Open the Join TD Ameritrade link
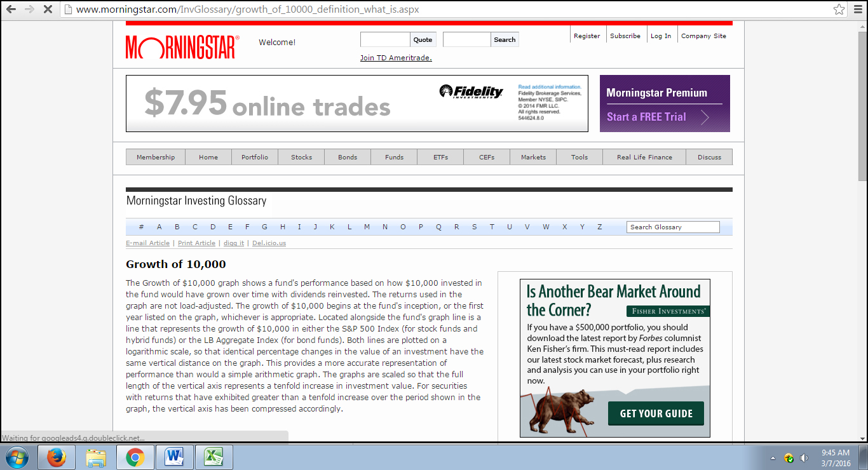 396,58
